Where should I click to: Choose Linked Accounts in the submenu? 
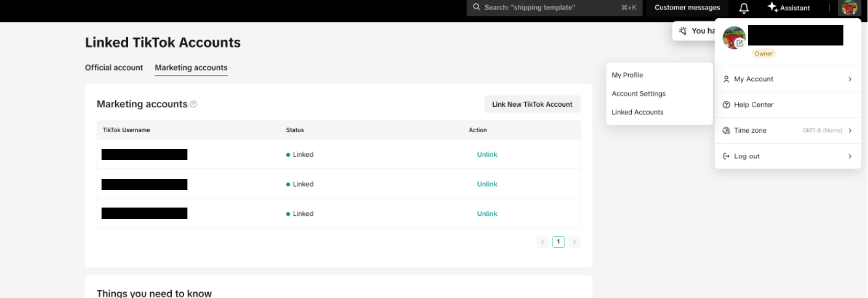[637, 112]
